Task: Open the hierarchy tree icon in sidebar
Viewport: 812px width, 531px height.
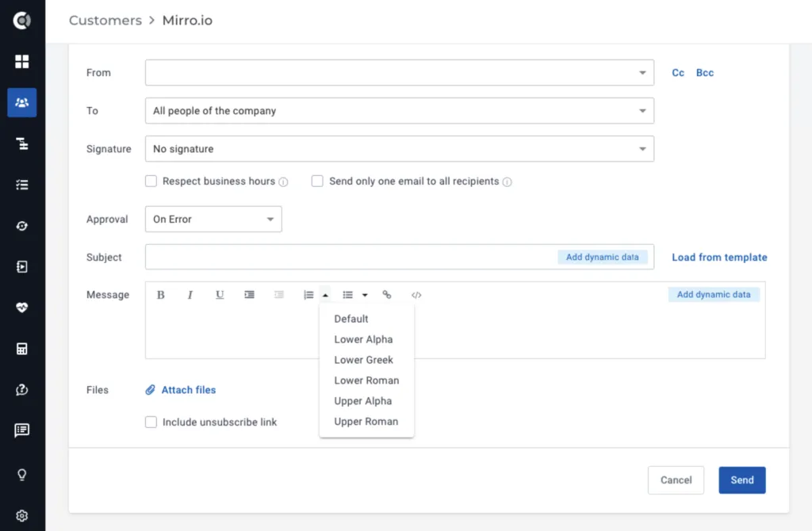Action: tap(21, 143)
